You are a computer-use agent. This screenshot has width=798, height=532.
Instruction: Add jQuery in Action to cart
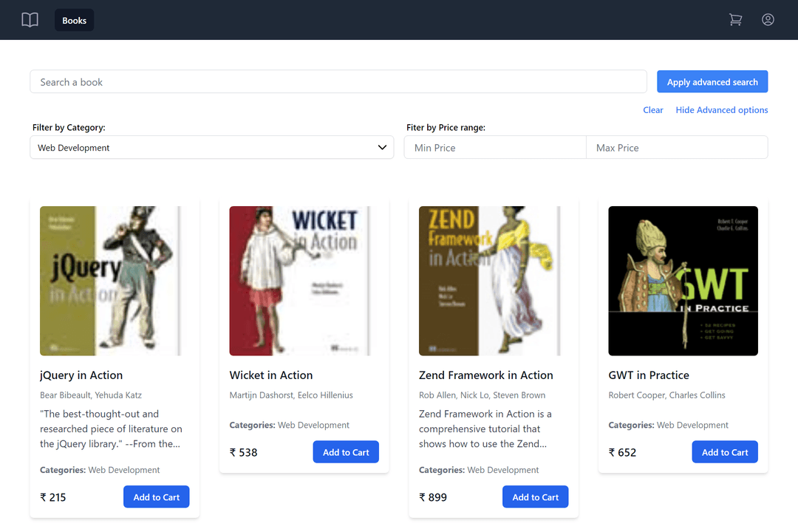point(156,497)
